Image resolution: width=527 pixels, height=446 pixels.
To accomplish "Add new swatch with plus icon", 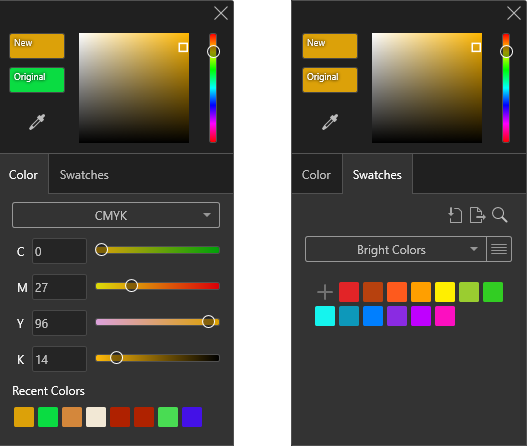I will tap(325, 292).
